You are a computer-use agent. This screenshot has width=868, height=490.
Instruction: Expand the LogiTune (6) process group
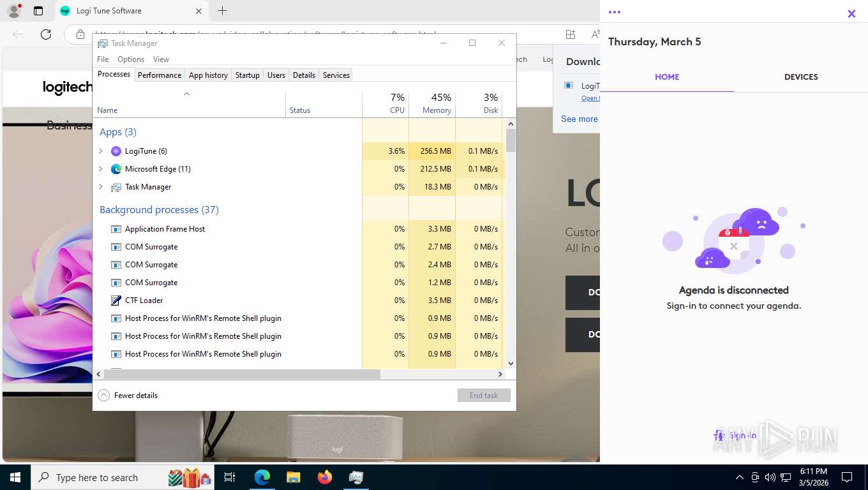tap(100, 151)
